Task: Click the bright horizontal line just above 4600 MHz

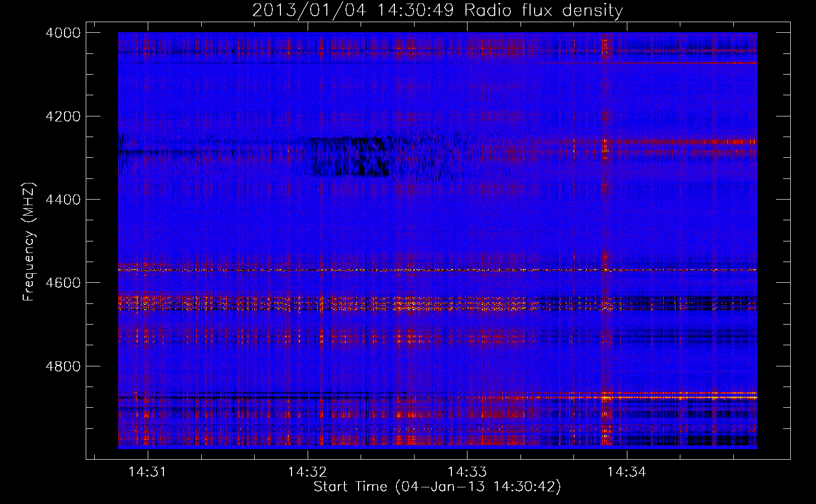Action: pos(437,270)
